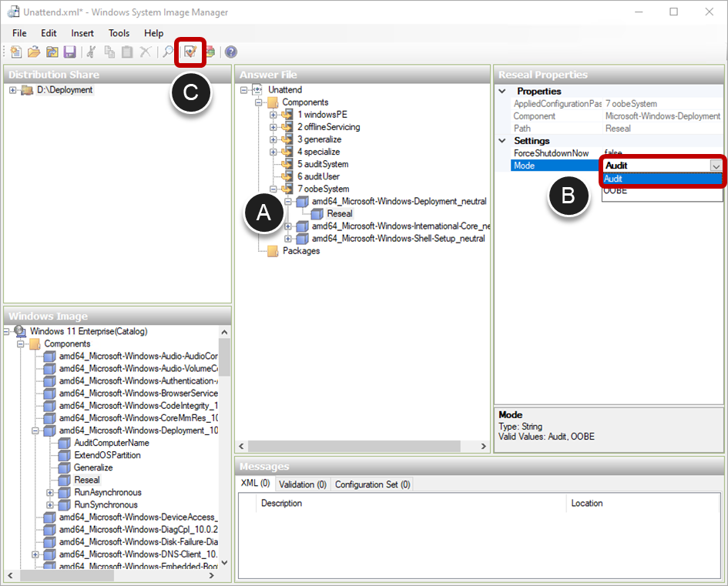The image size is (728, 586).
Task: Click the Save Answer File disk icon
Action: [x=69, y=52]
